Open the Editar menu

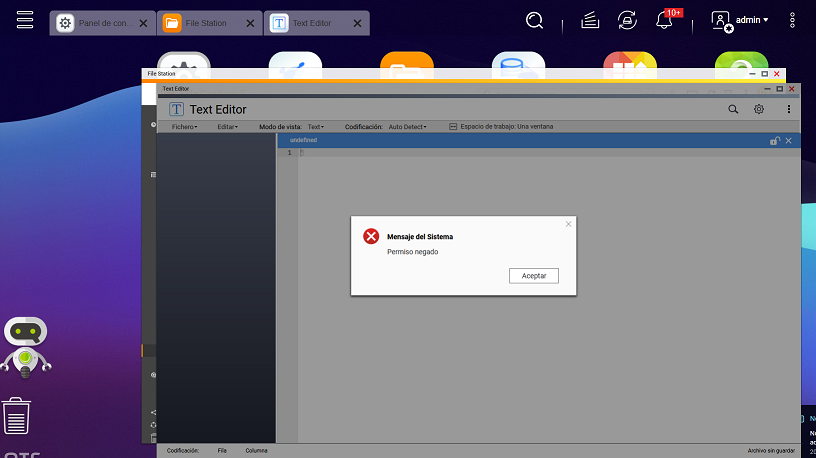click(x=227, y=127)
